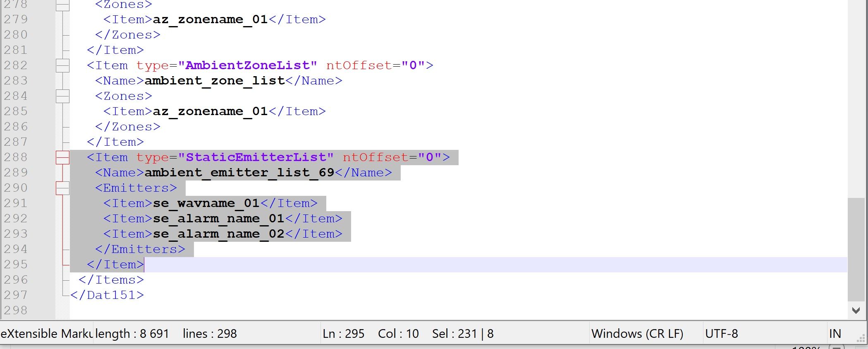Click the closing Dat151 tag on line 297
868x349 pixels.
(x=107, y=295)
